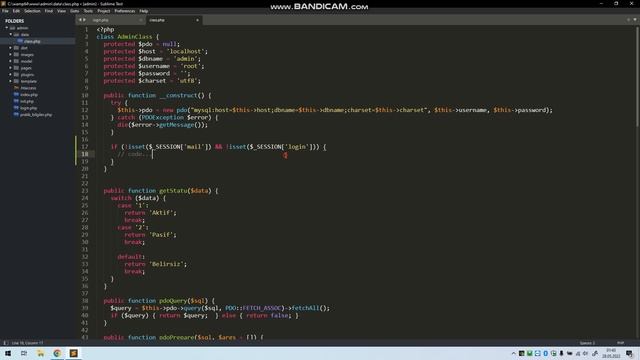Expand the template folder
Viewport: 640px width, 360px height.
(x=11, y=81)
